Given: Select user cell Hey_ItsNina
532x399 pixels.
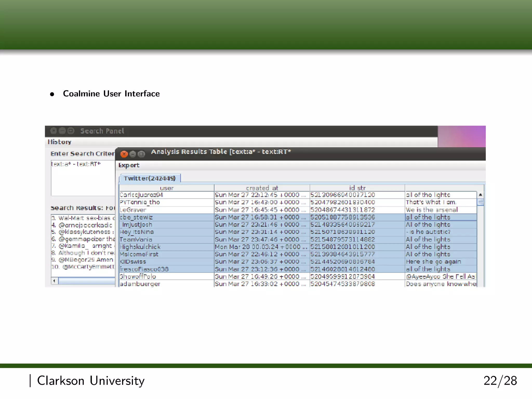Looking at the screenshot, I should tap(167, 232).
